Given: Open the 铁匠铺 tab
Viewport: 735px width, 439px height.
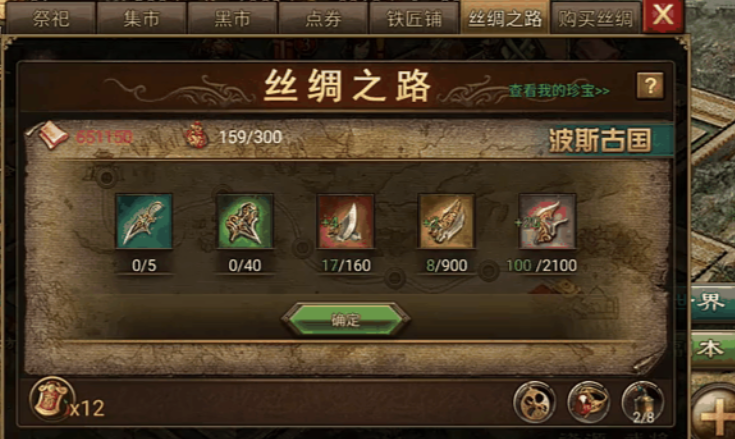Looking at the screenshot, I should coord(414,18).
